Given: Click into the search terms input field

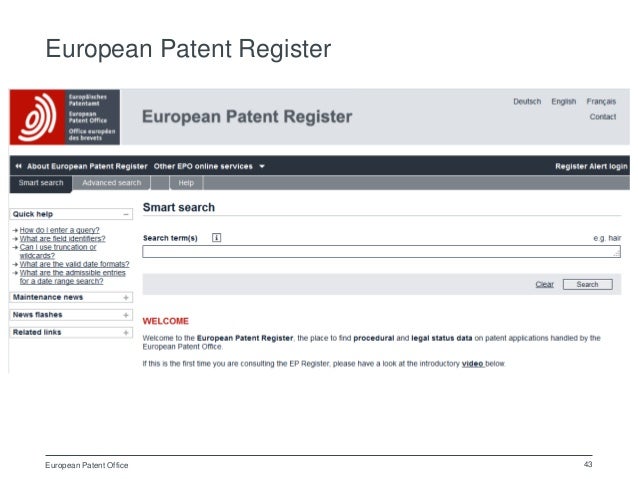Looking at the screenshot, I should click(x=380, y=254).
